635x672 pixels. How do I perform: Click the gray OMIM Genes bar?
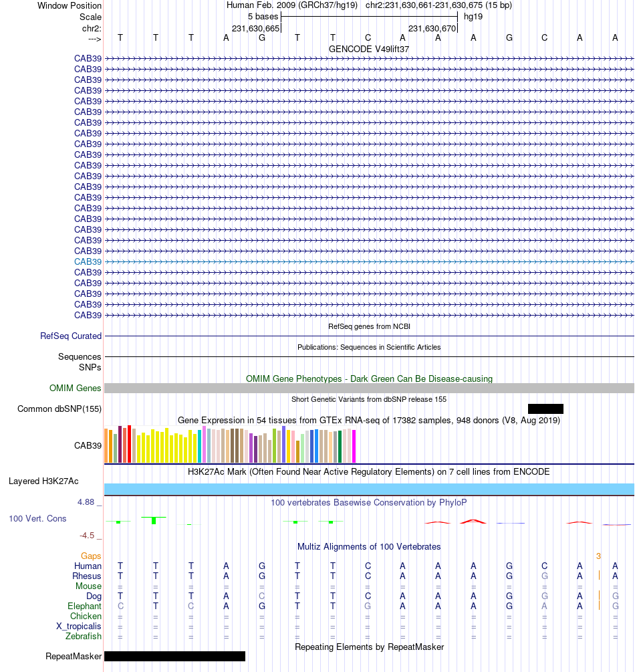[369, 388]
